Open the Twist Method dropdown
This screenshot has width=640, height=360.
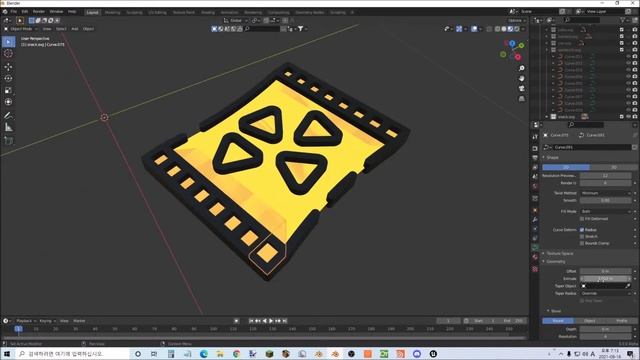606,193
